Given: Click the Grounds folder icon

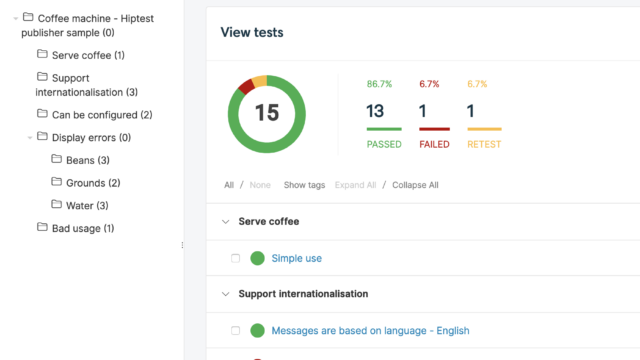Looking at the screenshot, I should tap(56, 182).
